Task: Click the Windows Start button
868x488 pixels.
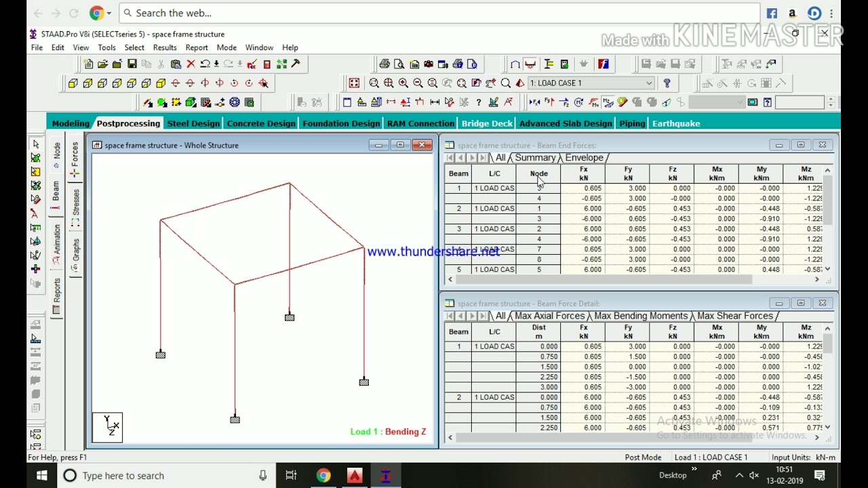Action: [42, 475]
